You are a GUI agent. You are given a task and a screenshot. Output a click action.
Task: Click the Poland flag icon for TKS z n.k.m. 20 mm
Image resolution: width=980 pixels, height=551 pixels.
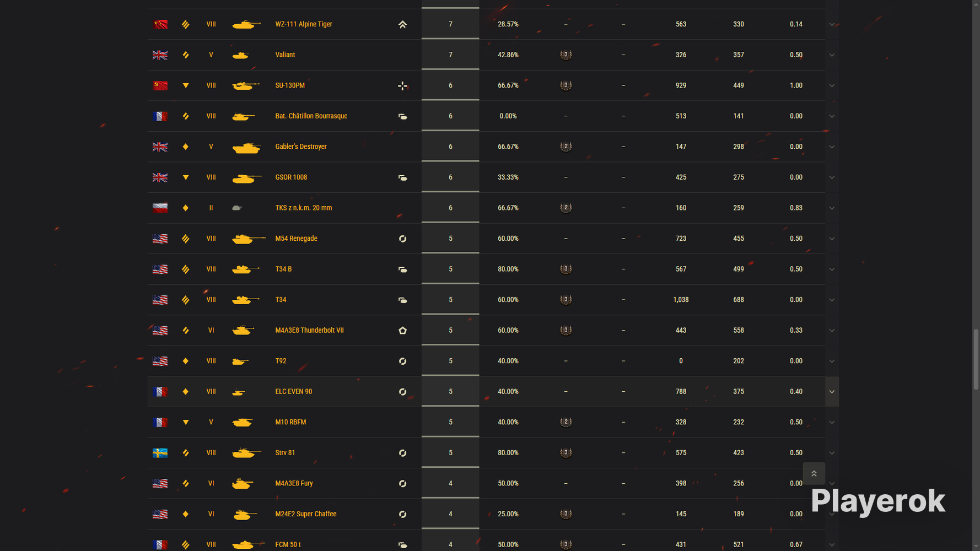(x=160, y=208)
